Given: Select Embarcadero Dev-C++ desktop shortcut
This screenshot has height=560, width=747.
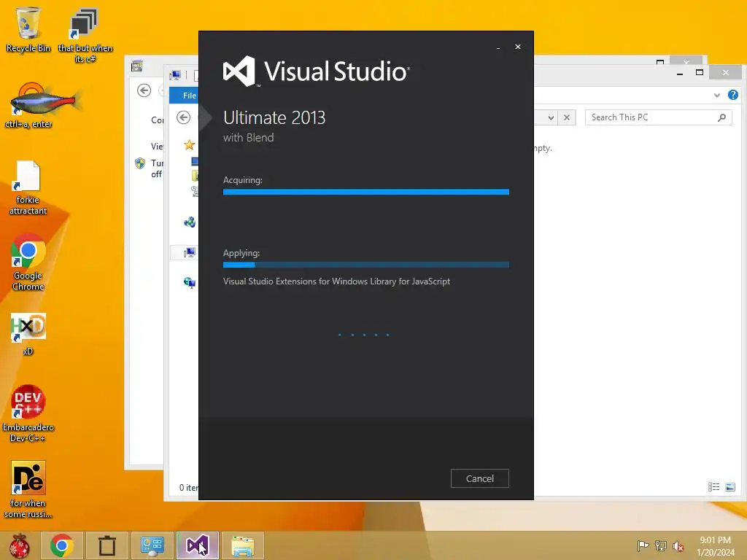Looking at the screenshot, I should tap(28, 413).
